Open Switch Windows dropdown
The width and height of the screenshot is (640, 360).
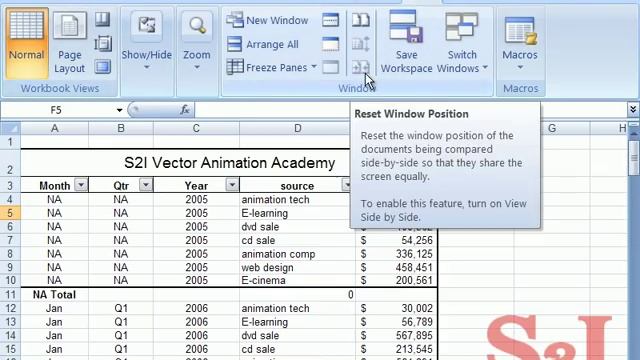click(x=462, y=42)
